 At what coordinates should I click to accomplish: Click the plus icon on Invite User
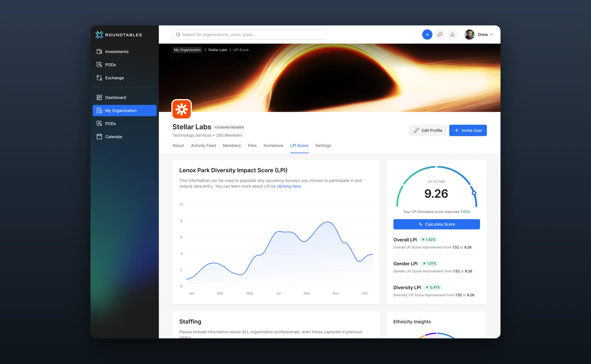click(457, 130)
